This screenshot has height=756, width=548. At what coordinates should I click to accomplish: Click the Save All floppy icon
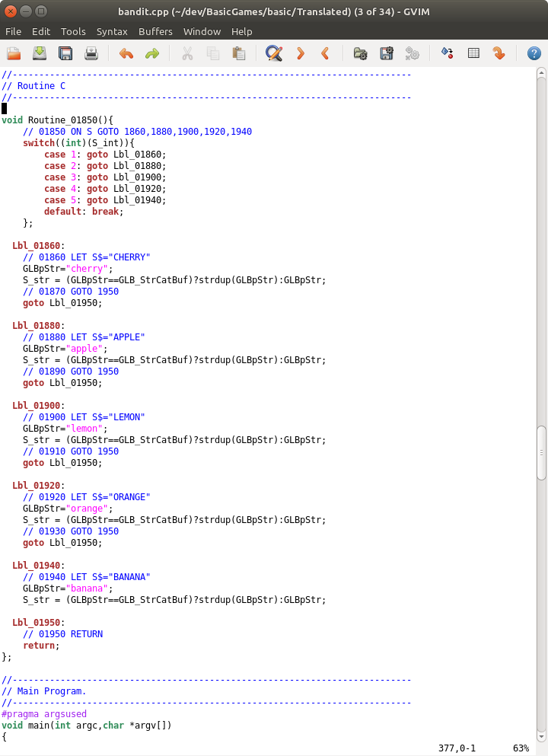pos(65,53)
